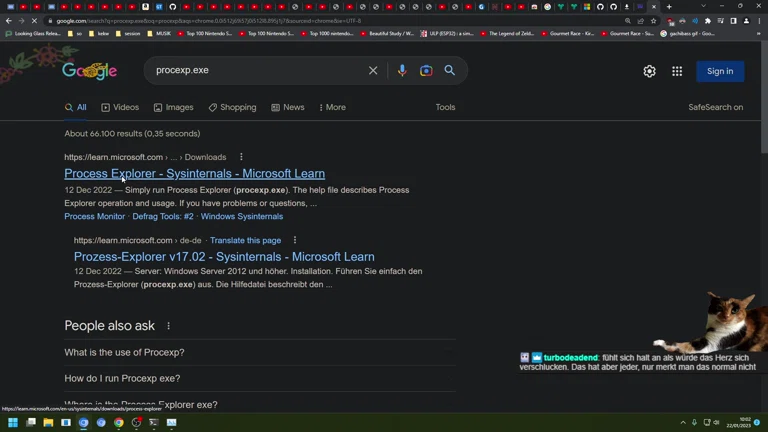Screen dimensions: 768x432
Task: Expand "What is the use of Procexp?"
Action: pyautogui.click(x=125, y=352)
